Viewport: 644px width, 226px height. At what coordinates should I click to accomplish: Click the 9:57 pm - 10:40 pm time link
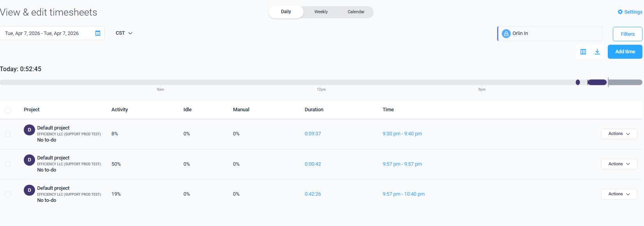pyautogui.click(x=404, y=194)
